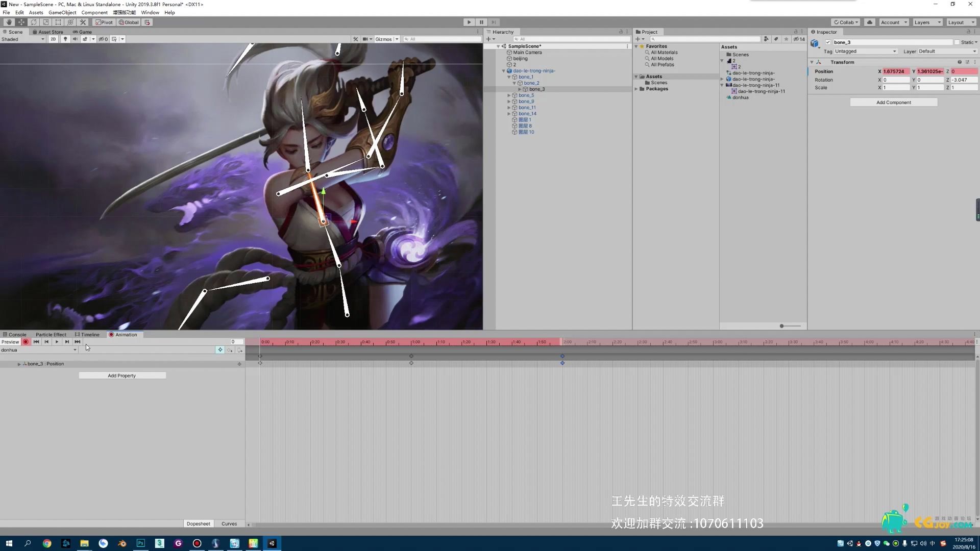980x551 pixels.
Task: Click the Step frame button in main toolbar
Action: tap(494, 22)
